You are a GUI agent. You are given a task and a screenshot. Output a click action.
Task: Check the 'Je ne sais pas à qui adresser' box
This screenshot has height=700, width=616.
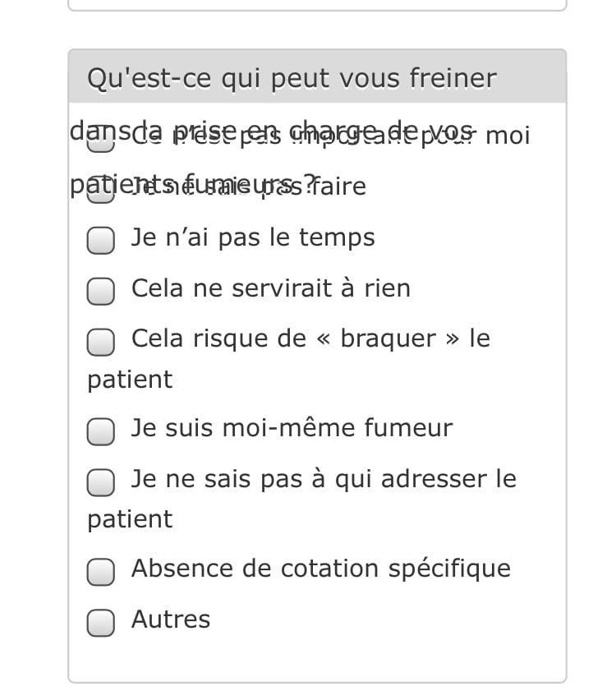101,481
